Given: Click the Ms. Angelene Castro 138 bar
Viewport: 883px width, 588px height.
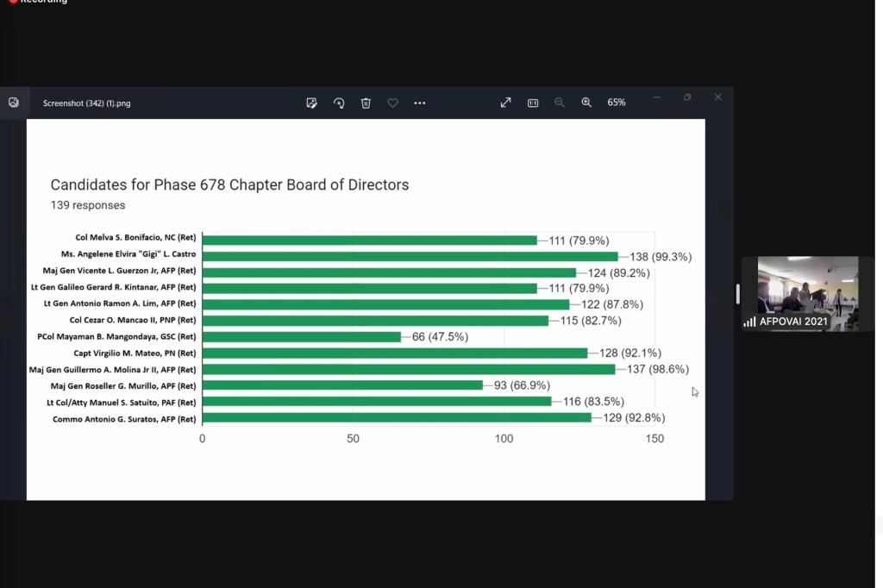Looking at the screenshot, I should (410, 256).
